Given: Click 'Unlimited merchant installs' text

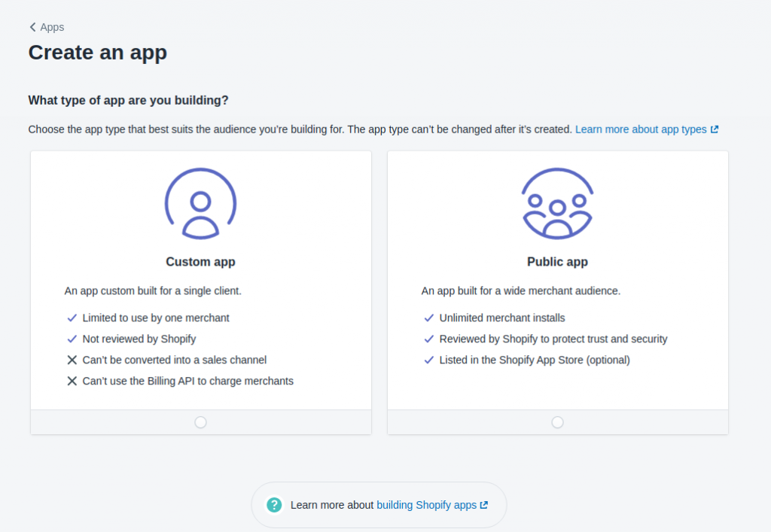Looking at the screenshot, I should coord(502,318).
